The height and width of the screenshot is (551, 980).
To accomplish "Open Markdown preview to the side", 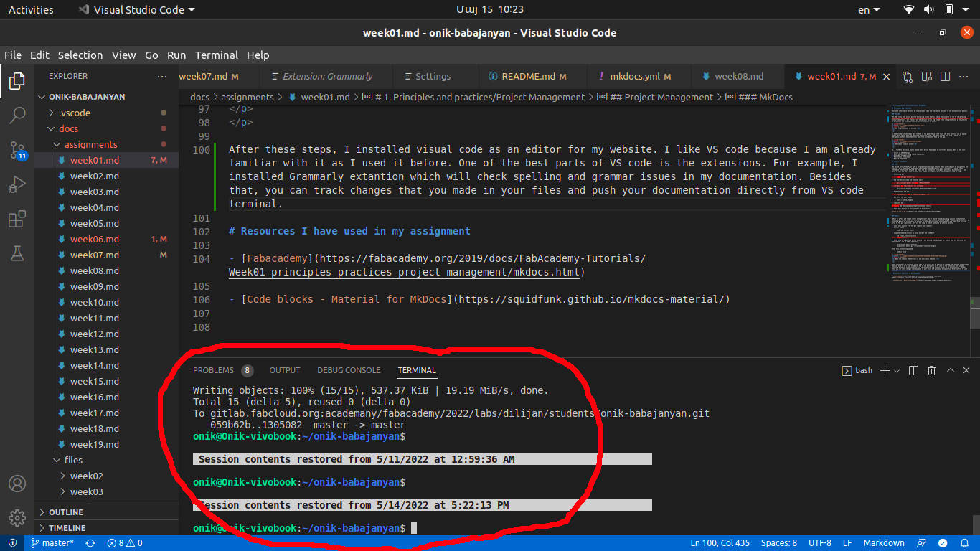I will point(927,77).
